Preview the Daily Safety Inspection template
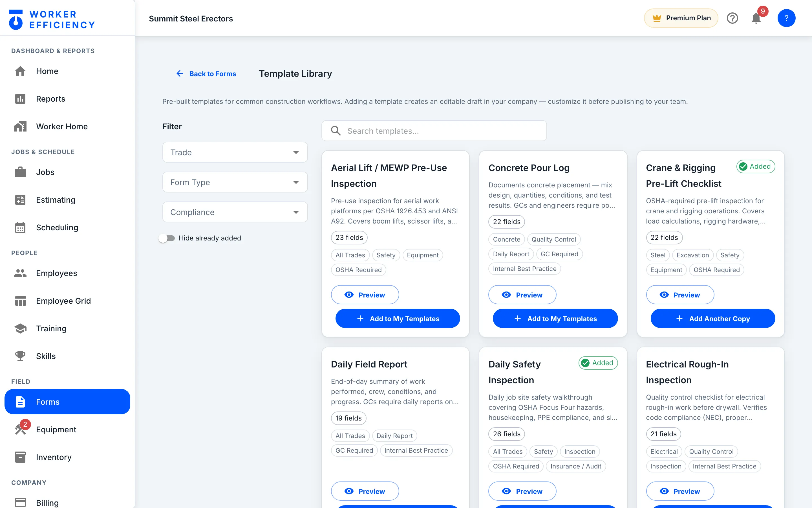812x508 pixels. (522, 491)
